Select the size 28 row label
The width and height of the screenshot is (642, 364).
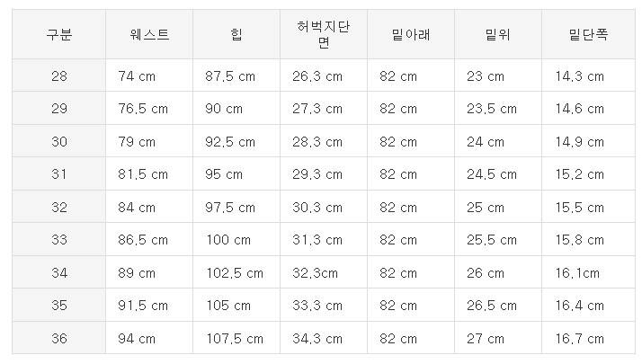point(59,76)
